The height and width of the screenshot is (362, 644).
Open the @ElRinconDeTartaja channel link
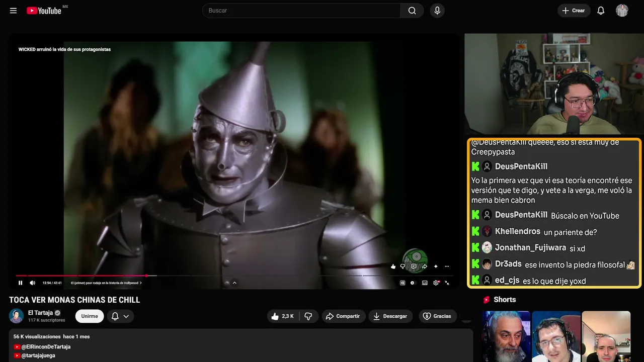click(x=46, y=347)
